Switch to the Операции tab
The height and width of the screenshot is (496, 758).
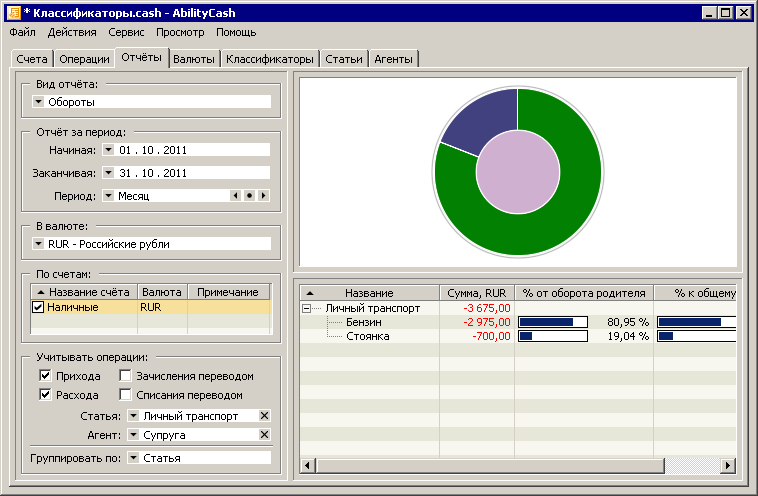coord(83,59)
